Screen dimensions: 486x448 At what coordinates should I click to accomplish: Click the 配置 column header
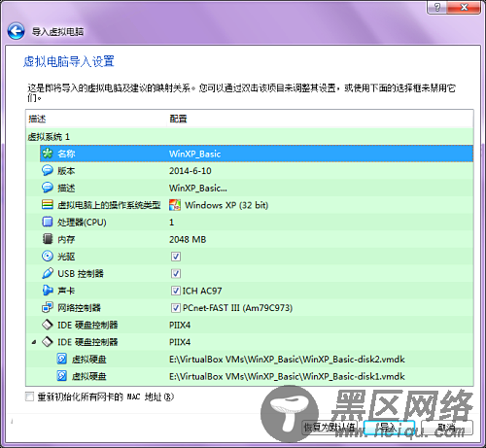pos(320,119)
